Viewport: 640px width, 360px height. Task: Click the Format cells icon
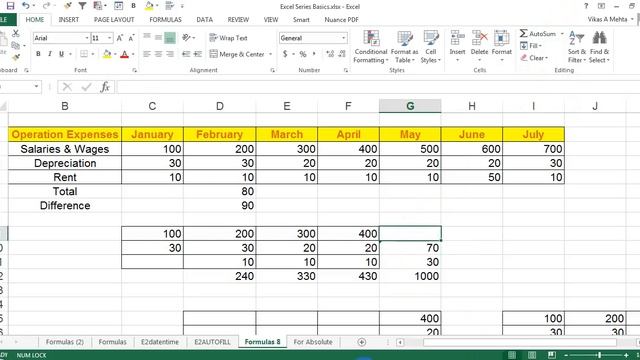[501, 38]
